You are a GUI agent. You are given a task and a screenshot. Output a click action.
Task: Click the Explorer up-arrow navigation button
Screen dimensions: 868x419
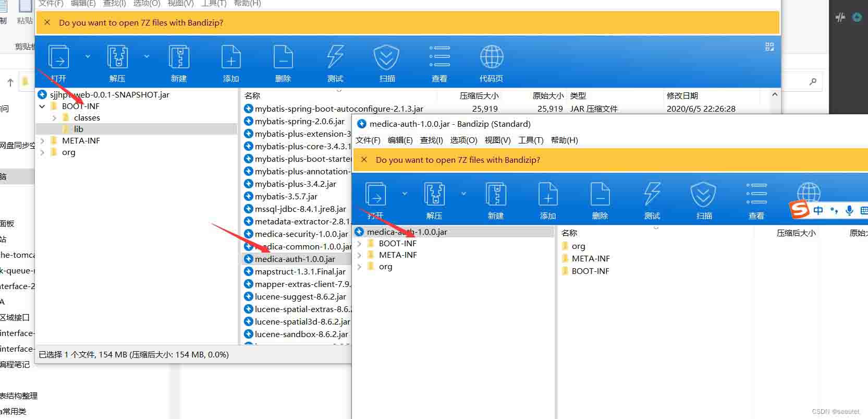click(x=10, y=82)
